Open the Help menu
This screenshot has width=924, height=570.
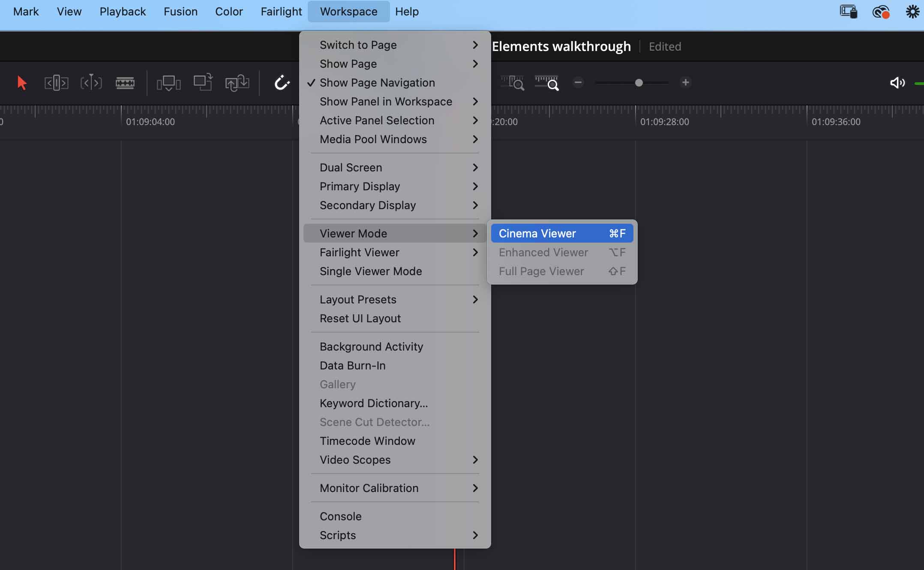click(x=407, y=12)
